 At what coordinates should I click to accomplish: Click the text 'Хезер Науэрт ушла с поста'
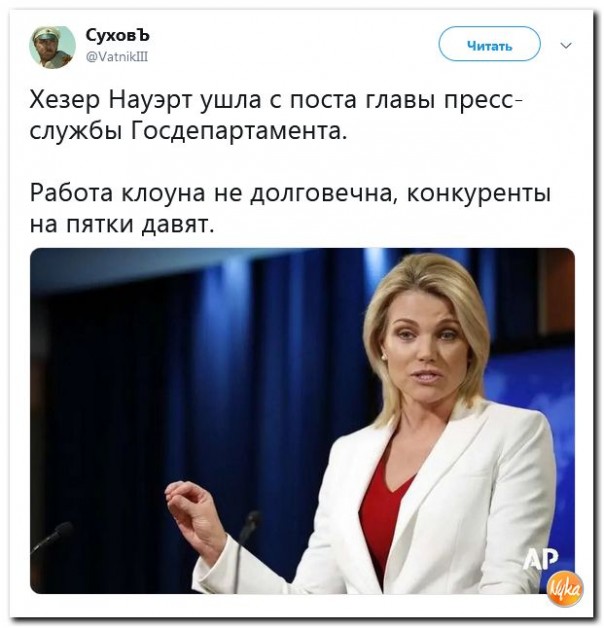pos(193,99)
